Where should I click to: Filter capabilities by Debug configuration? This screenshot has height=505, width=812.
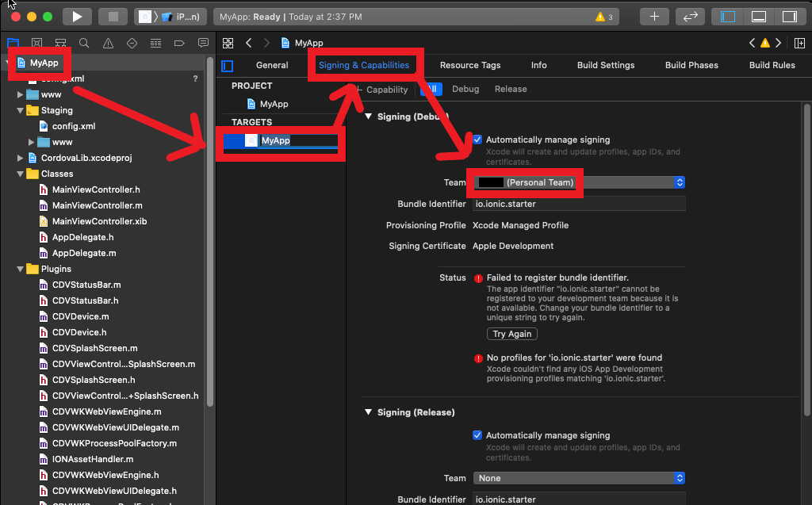click(x=465, y=89)
